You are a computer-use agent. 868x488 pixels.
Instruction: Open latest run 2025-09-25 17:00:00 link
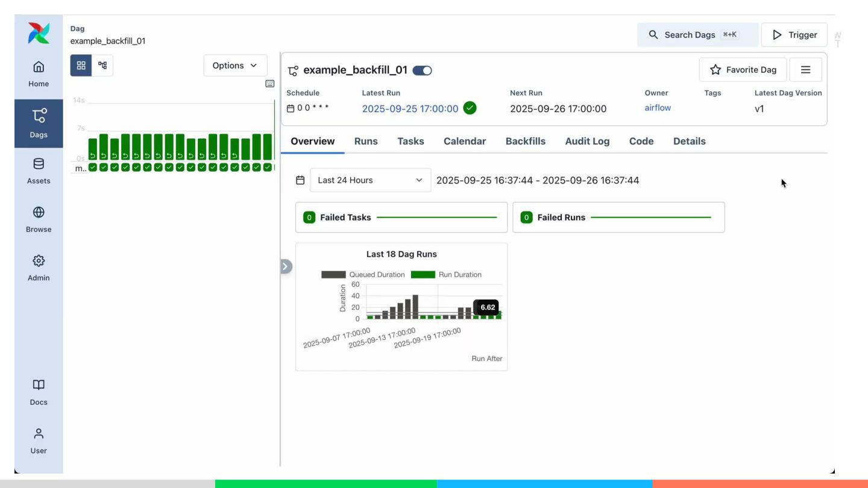click(x=410, y=109)
